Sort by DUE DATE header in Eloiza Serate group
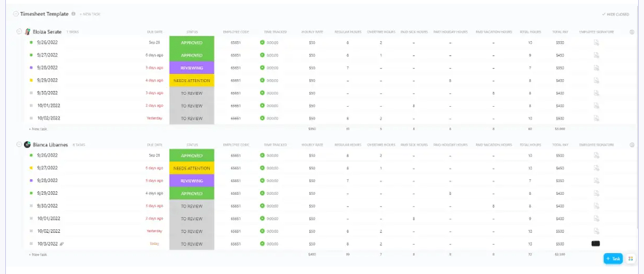 point(155,32)
